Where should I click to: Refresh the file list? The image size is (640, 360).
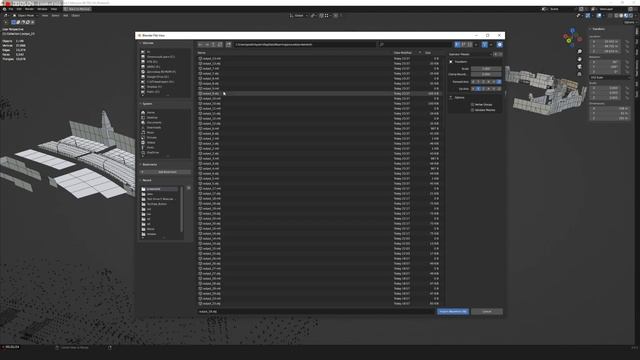tap(220, 44)
